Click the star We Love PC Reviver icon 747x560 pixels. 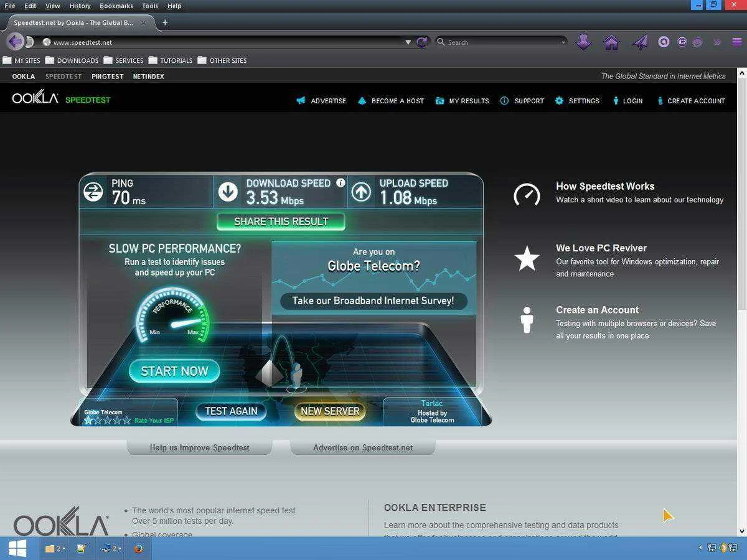[x=527, y=258]
